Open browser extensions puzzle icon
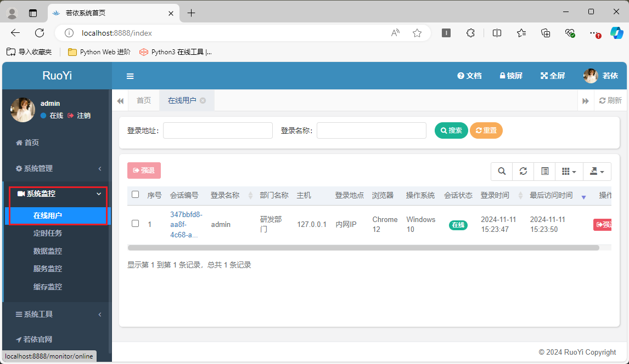Screen dimensions: 629x364 (470, 33)
